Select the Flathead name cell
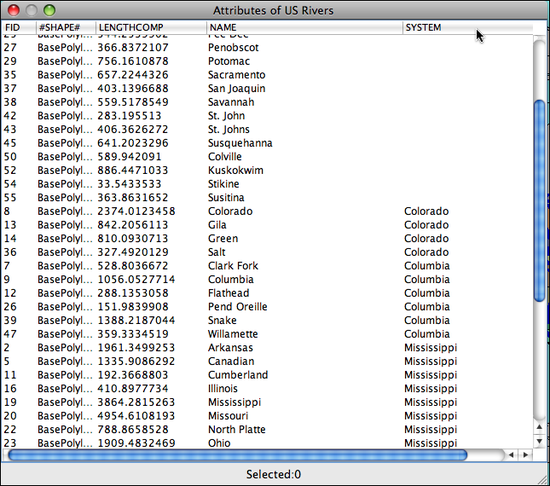The image size is (550, 486). 228,293
